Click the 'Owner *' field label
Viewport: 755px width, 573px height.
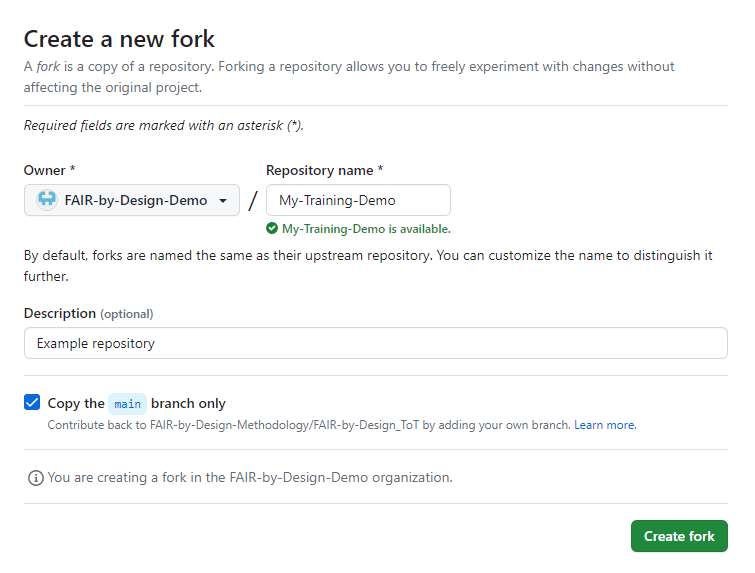coord(50,171)
